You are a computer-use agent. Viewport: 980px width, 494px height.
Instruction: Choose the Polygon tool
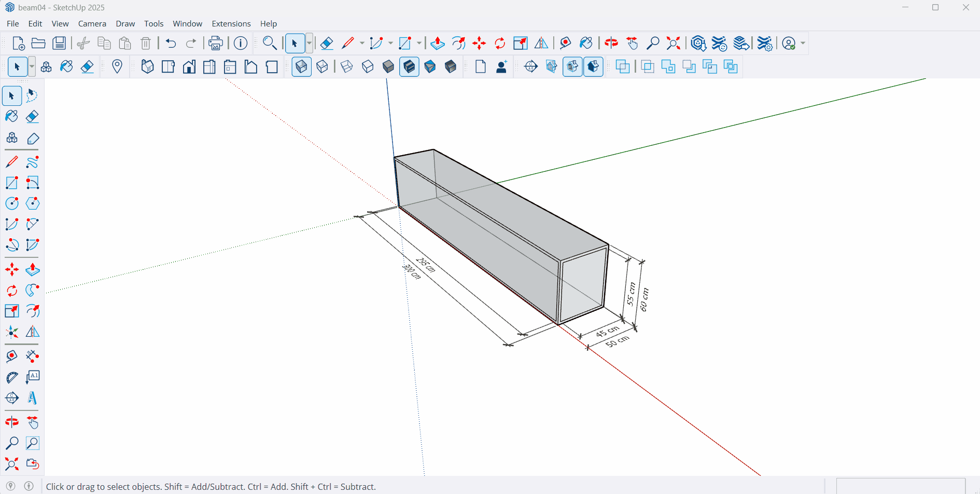pyautogui.click(x=32, y=203)
